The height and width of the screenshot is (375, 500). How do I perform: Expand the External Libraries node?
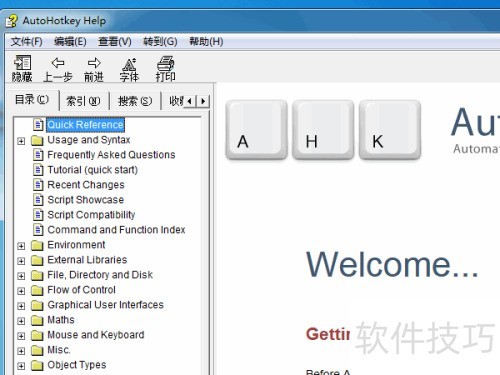pos(21,261)
